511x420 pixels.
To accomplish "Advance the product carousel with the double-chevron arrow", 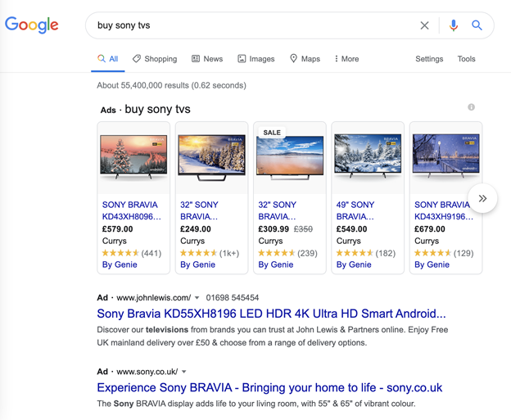I will point(482,198).
